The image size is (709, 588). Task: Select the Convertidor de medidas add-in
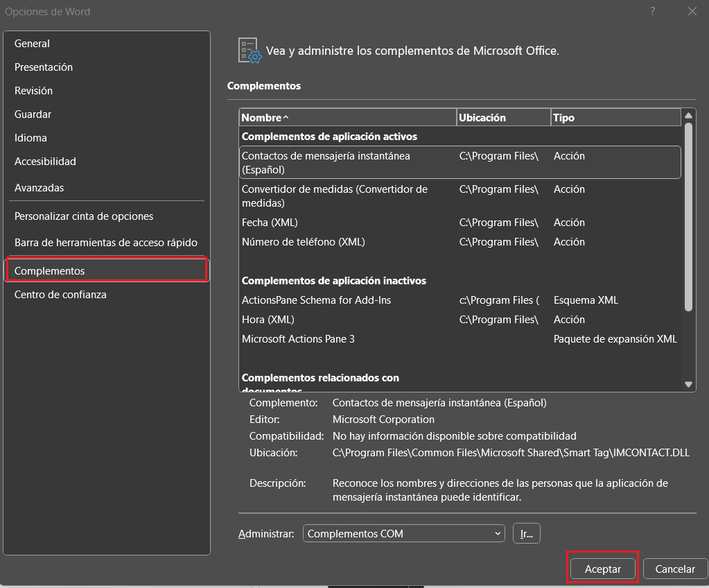click(x=460, y=196)
